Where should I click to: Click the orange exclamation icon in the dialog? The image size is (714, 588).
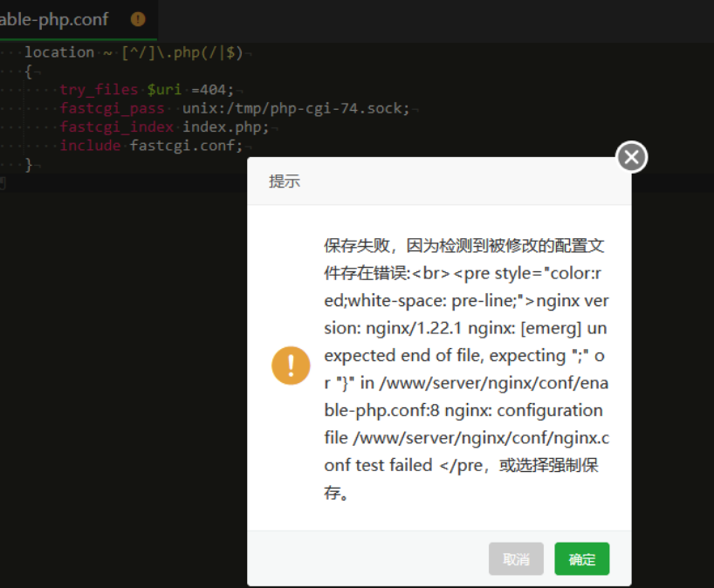[x=291, y=366]
